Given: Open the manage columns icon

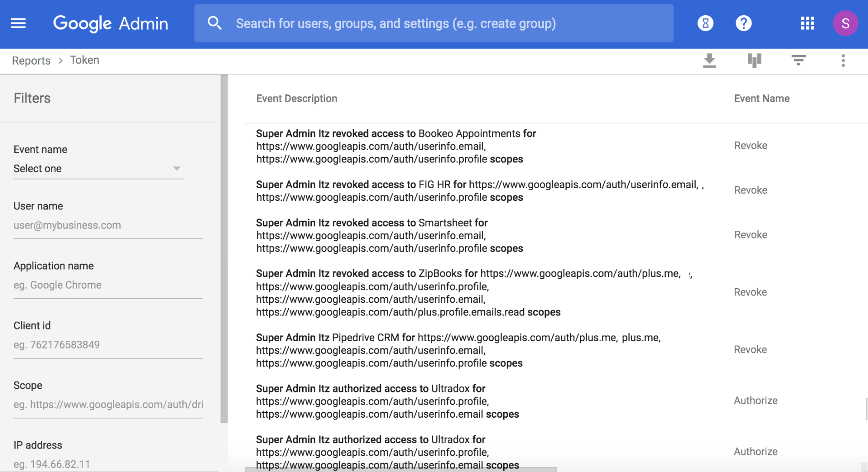Looking at the screenshot, I should pyautogui.click(x=754, y=60).
